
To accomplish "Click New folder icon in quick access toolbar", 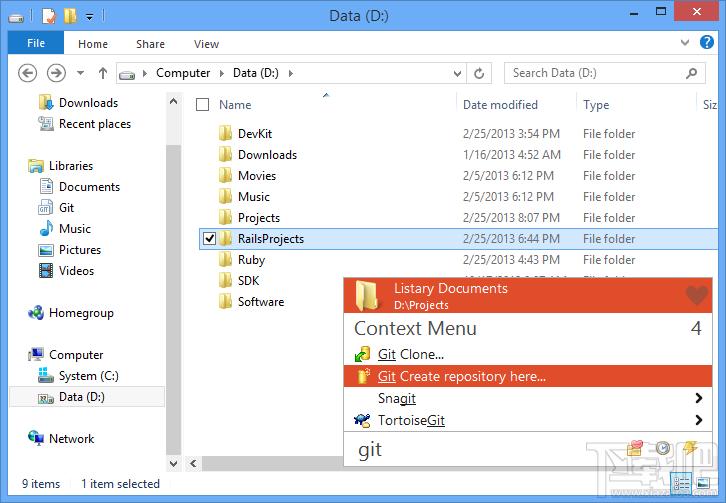I will [70, 16].
